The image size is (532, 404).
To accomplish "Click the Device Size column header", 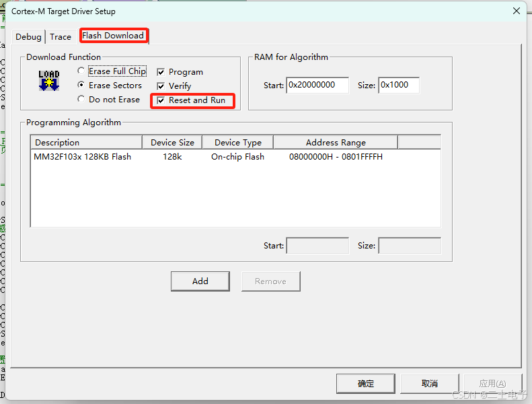I will (172, 142).
